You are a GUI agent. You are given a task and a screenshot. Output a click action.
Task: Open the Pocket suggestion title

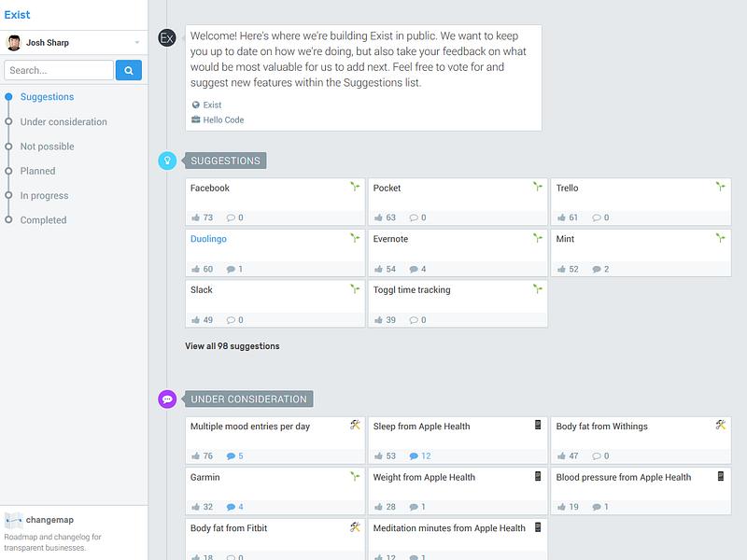point(387,189)
